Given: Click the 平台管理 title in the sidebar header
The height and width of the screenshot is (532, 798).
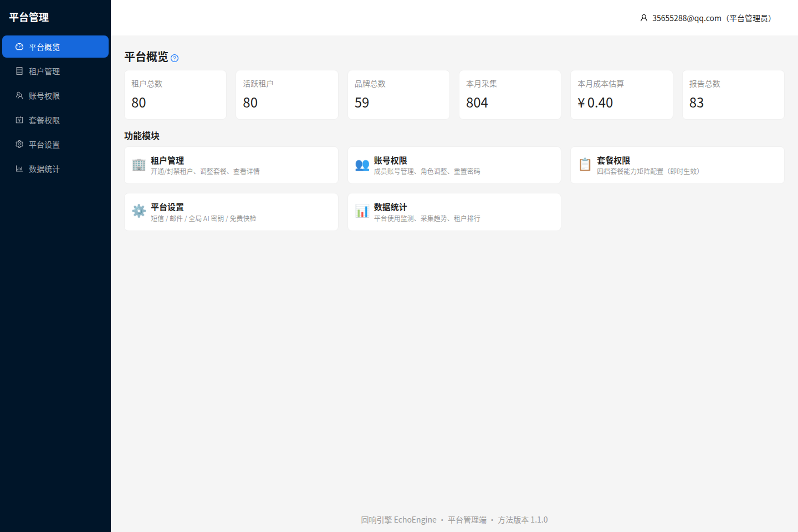Looking at the screenshot, I should (29, 18).
